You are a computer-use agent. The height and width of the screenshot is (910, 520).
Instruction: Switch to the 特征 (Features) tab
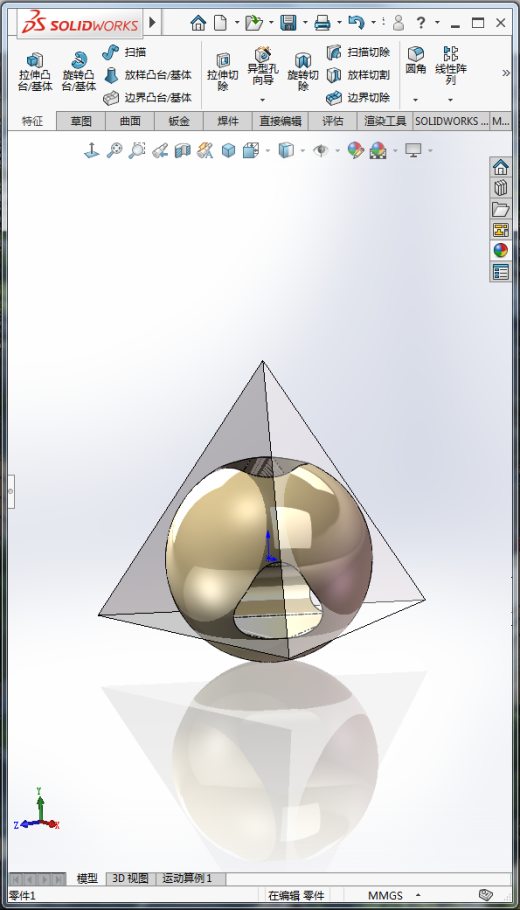tap(32, 121)
